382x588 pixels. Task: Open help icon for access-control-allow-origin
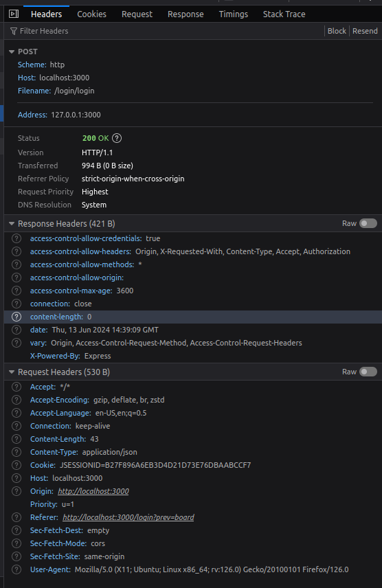tap(16, 278)
